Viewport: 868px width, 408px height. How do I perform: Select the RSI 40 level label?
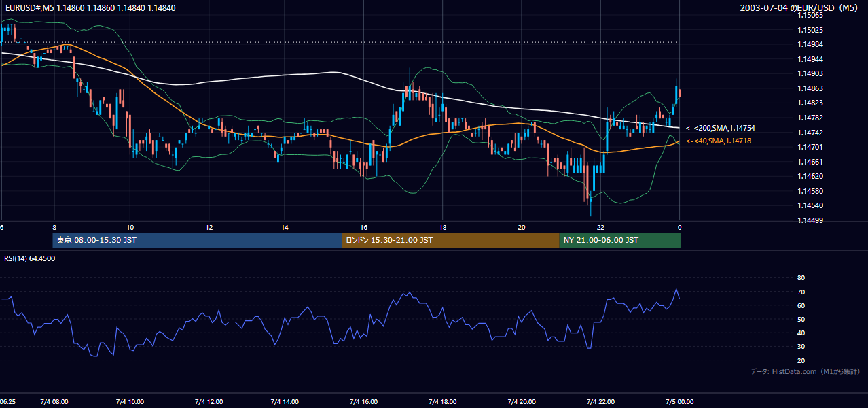tap(801, 333)
